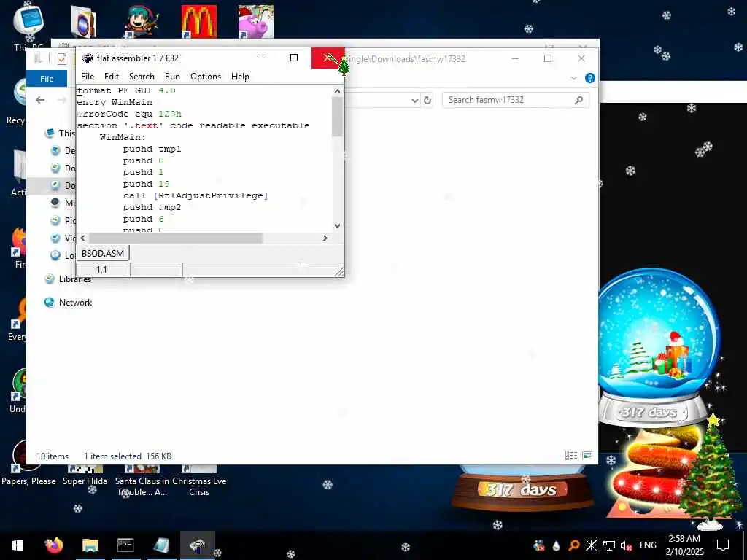Open the Search menu in flat assembler

[142, 76]
